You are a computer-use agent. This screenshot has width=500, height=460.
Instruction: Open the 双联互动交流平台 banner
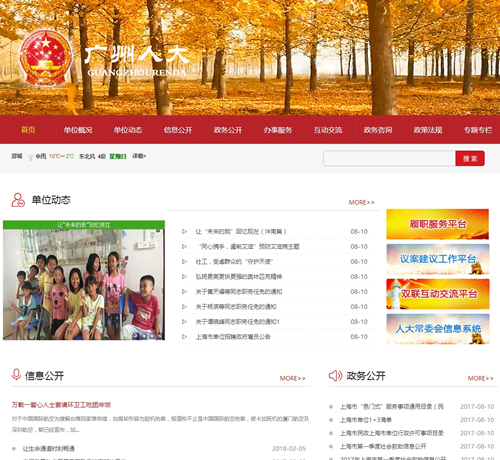click(x=438, y=294)
